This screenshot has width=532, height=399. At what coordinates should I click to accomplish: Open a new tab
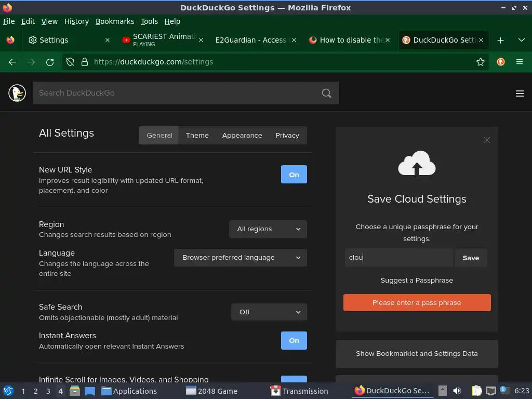click(500, 41)
